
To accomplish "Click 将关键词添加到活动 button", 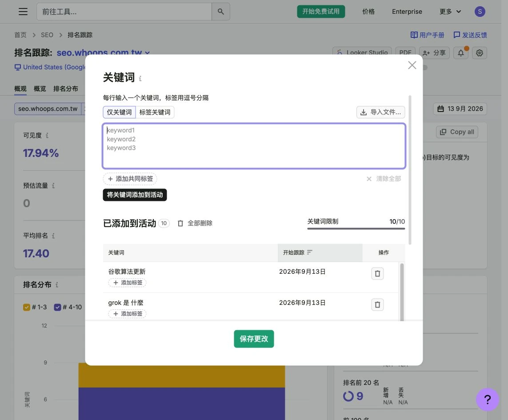I will 135,195.
